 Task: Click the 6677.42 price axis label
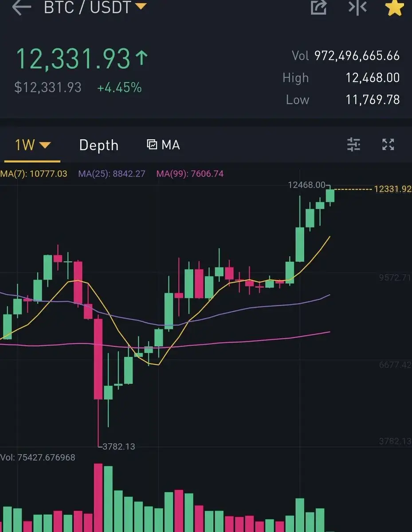point(395,365)
